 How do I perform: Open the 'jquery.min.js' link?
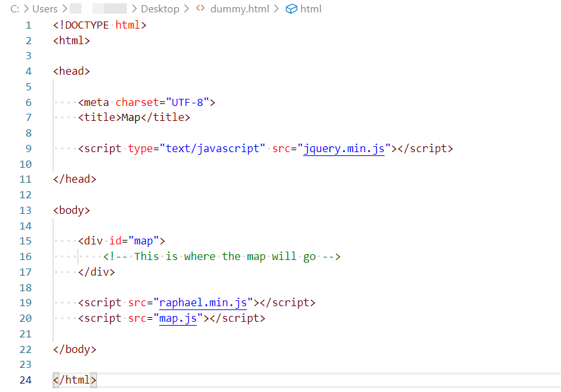pos(344,148)
